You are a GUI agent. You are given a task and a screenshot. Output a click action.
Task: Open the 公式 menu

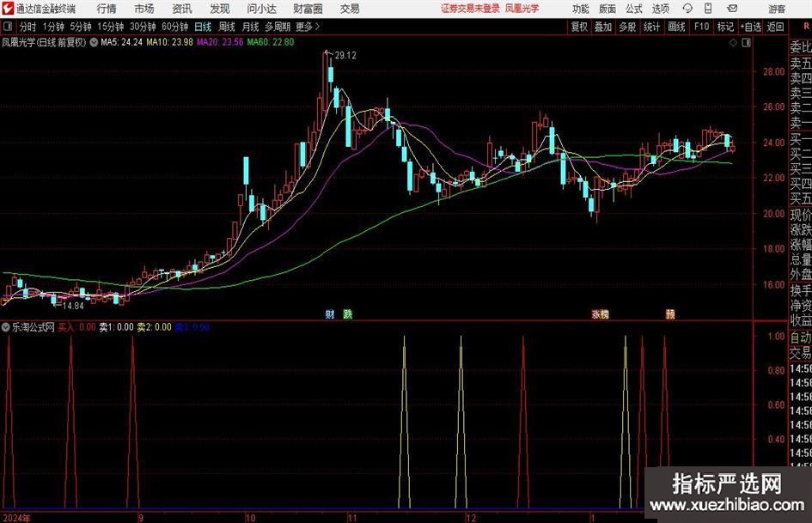(x=633, y=9)
